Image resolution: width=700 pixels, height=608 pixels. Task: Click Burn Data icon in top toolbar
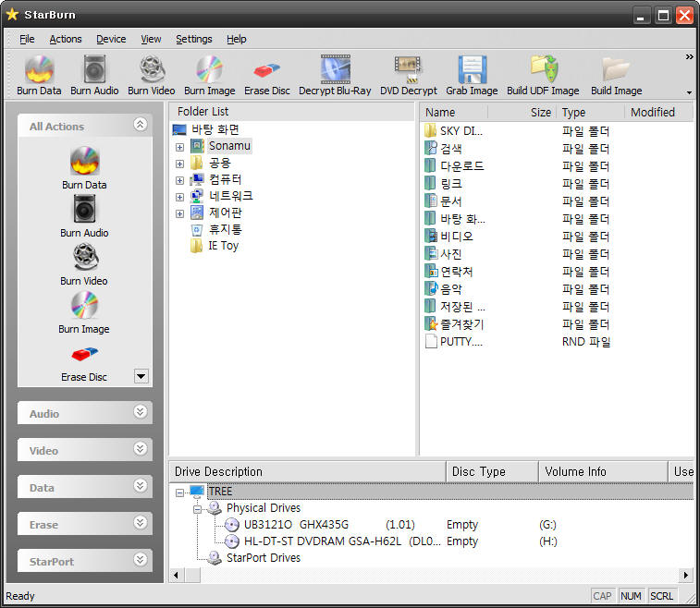pos(39,69)
